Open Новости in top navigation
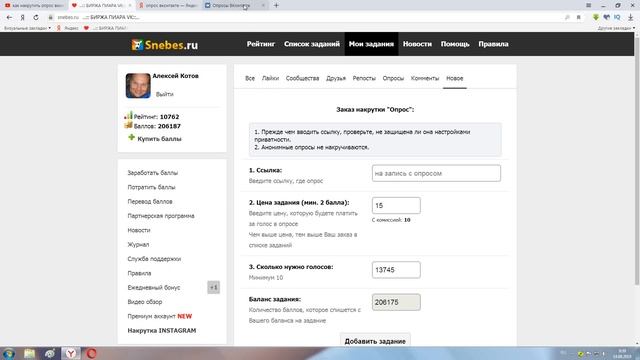 coord(417,44)
